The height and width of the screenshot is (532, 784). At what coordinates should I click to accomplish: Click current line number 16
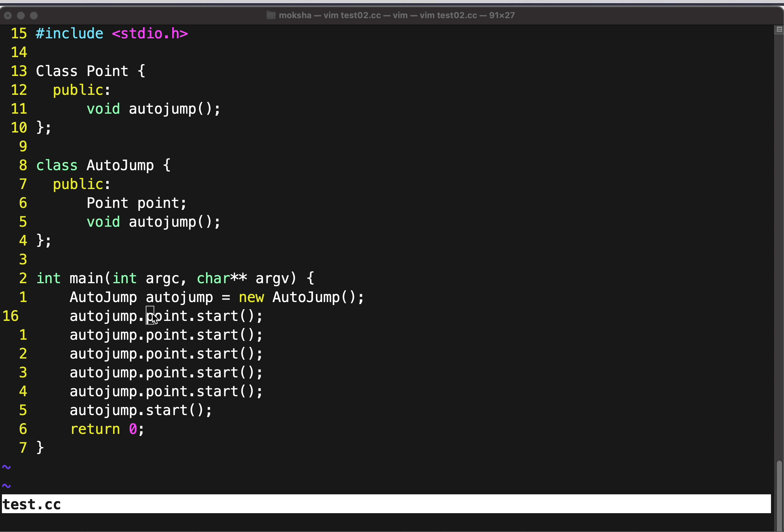pos(10,316)
